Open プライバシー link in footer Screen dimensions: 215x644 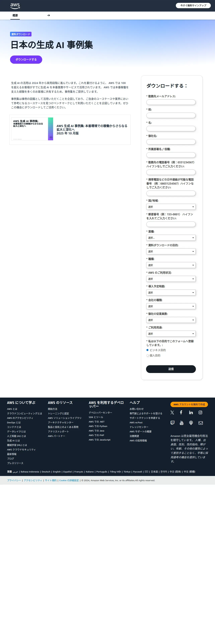pyautogui.click(x=14, y=480)
